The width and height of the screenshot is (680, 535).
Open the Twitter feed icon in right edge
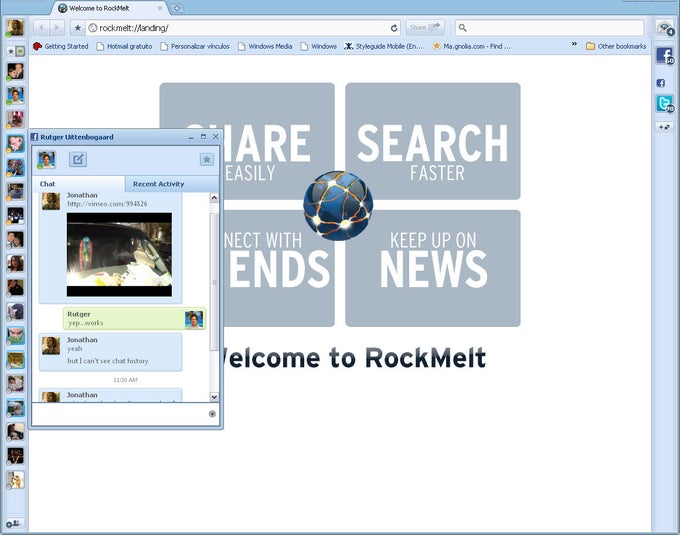point(665,104)
